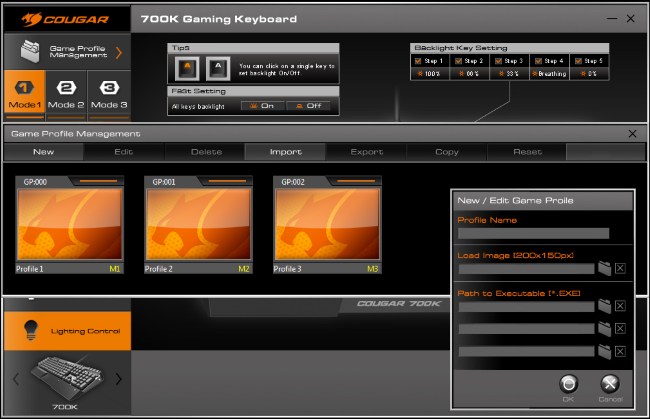Turn all keys backlight On
650x419 pixels.
pos(262,106)
